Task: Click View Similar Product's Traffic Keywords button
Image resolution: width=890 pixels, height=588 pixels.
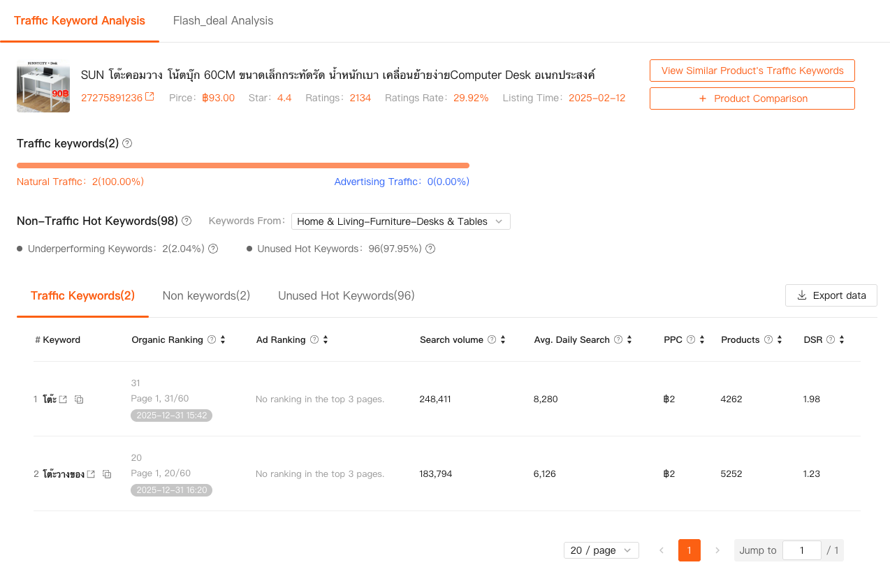Action: tap(752, 71)
